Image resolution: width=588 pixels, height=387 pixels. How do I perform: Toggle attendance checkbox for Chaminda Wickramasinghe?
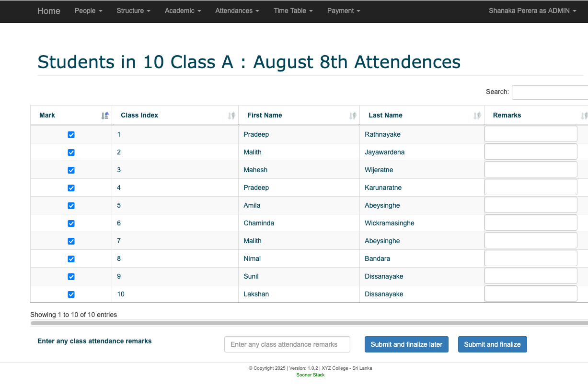[x=71, y=223]
